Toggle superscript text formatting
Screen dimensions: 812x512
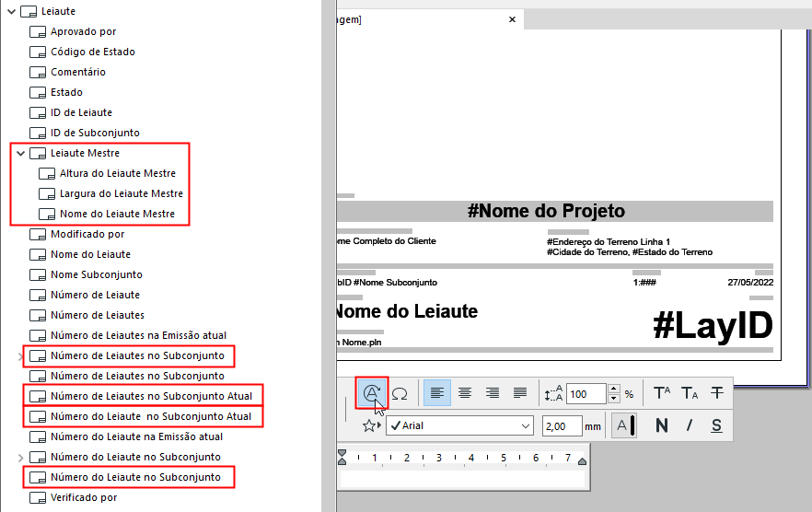point(662,393)
